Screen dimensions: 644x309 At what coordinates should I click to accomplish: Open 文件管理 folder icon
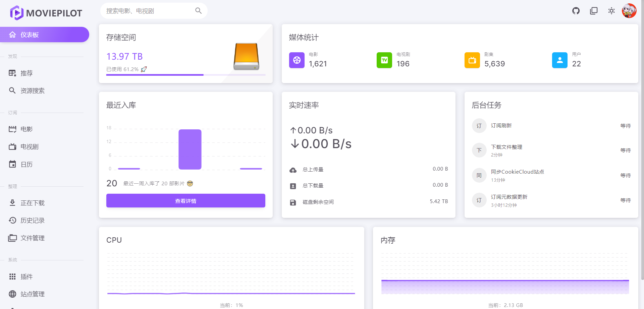point(12,238)
